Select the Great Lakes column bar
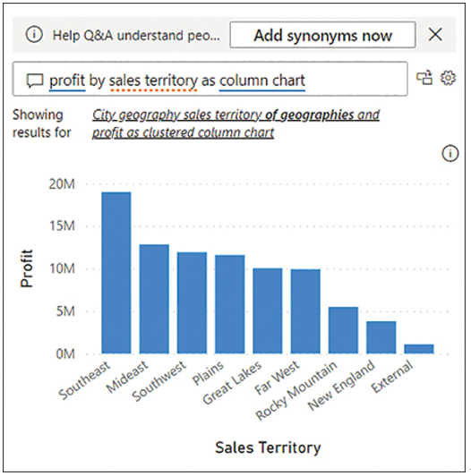Image resolution: width=471 pixels, height=476 pixels. [268, 310]
